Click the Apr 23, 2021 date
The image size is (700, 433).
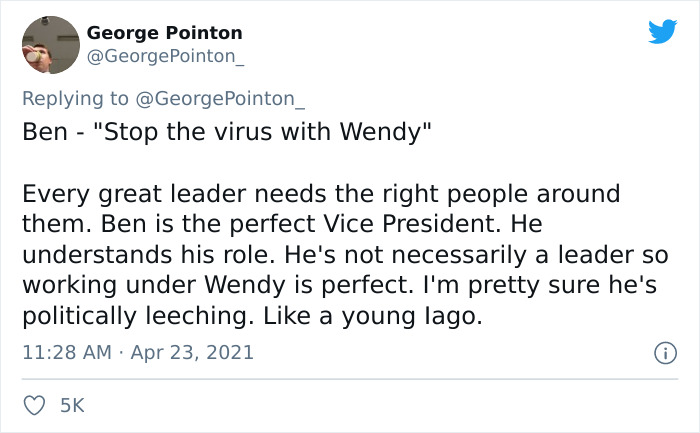199,352
